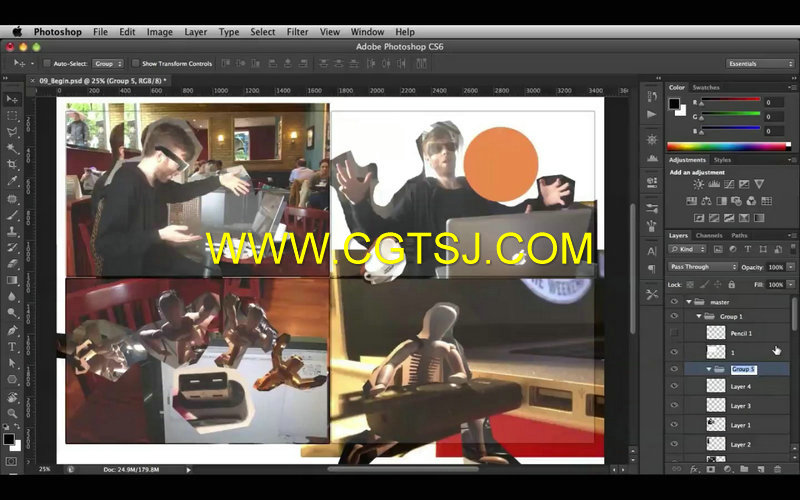Pick a color from the spectrum ramp
This screenshot has width=800, height=500.
pyautogui.click(x=729, y=146)
